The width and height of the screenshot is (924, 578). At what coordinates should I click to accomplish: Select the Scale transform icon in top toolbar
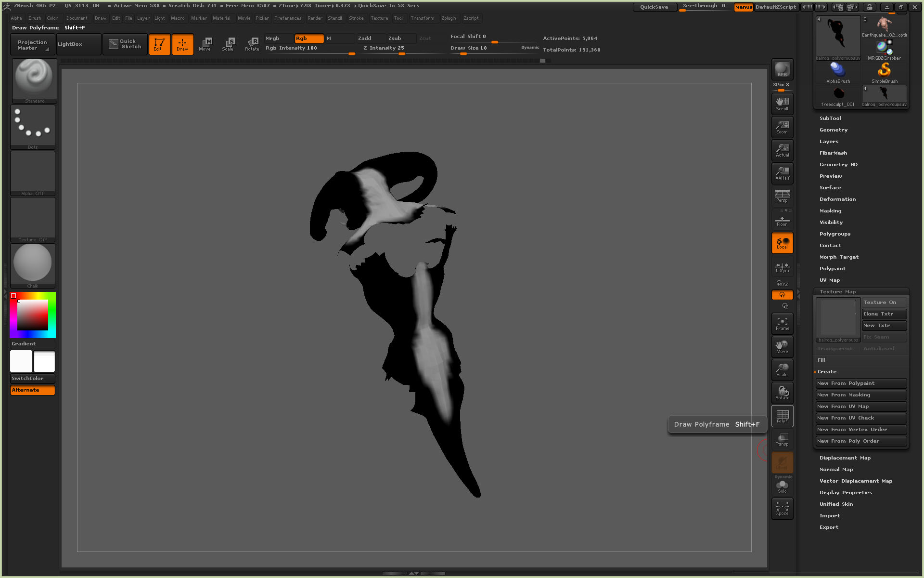[x=228, y=44]
